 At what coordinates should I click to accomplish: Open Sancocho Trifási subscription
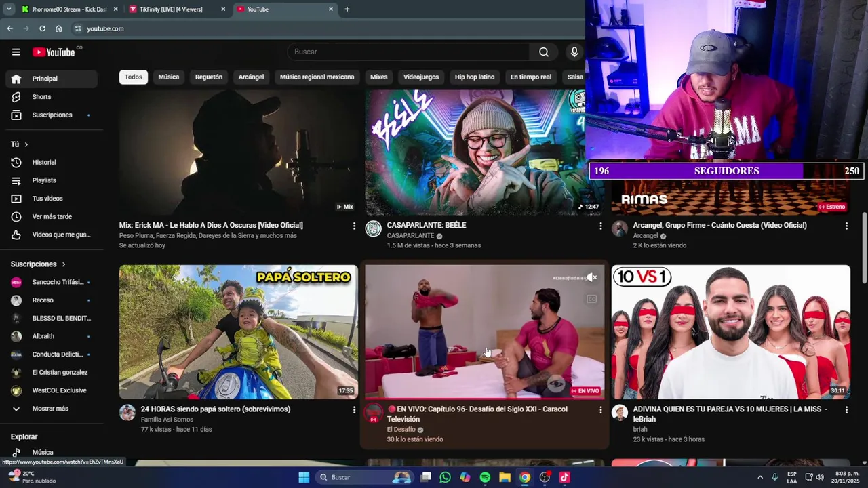(52, 282)
